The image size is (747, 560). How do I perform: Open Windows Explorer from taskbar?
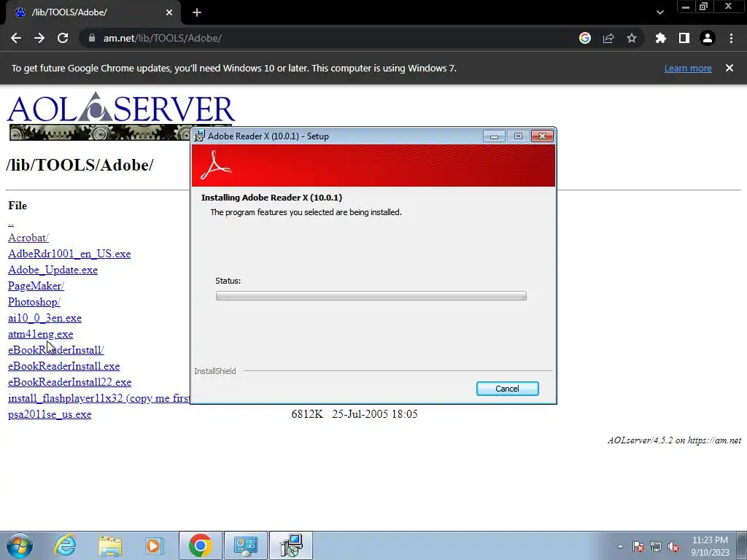pos(110,545)
